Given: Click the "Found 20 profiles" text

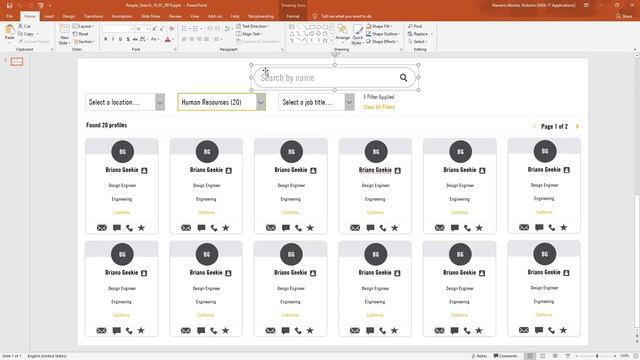Looking at the screenshot, I should tap(107, 125).
